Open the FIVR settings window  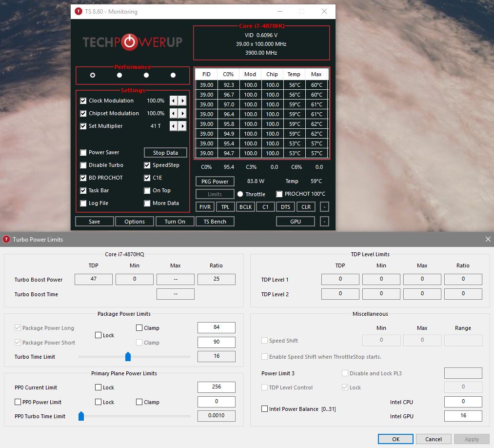click(x=205, y=207)
